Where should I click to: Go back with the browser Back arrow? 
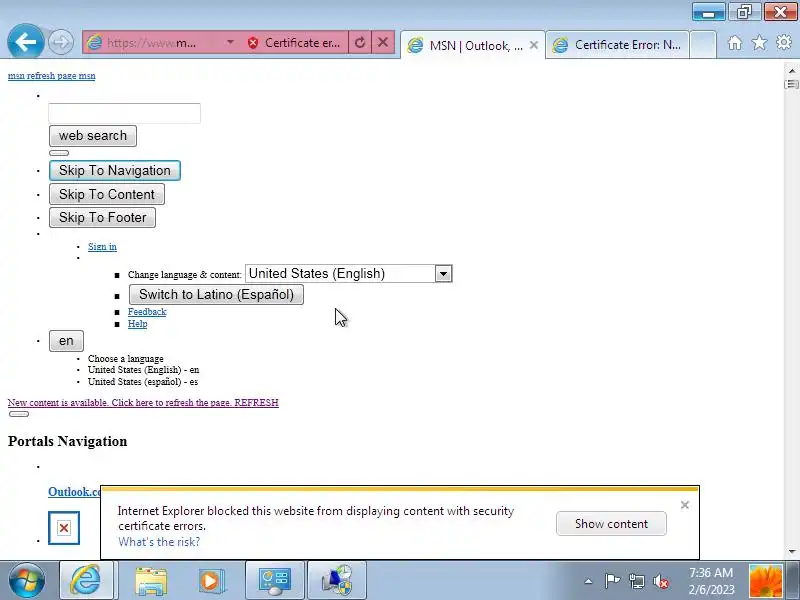click(x=26, y=41)
